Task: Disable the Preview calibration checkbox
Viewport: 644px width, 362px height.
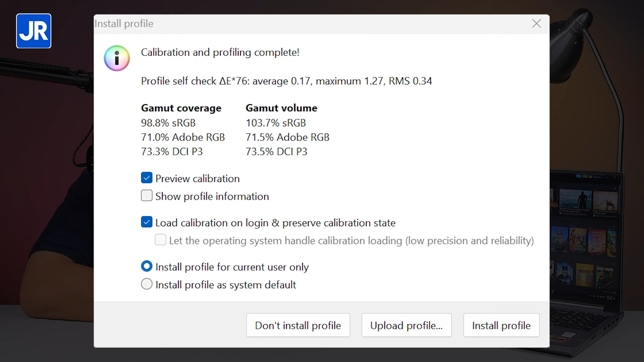Action: (146, 177)
